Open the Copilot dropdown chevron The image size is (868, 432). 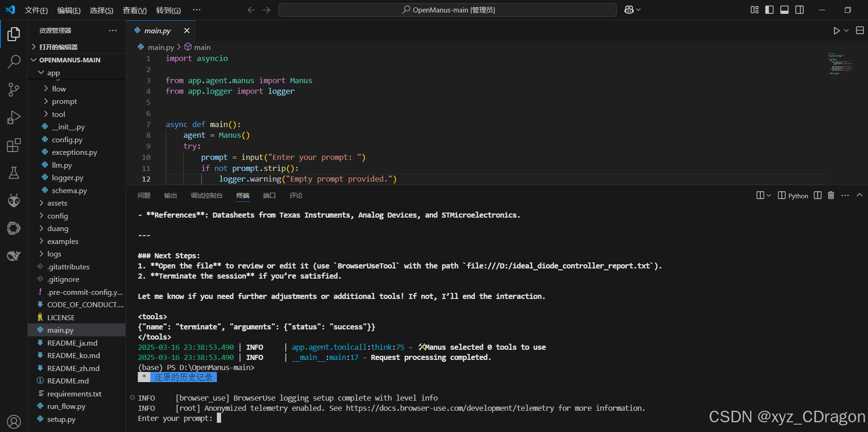coord(639,10)
